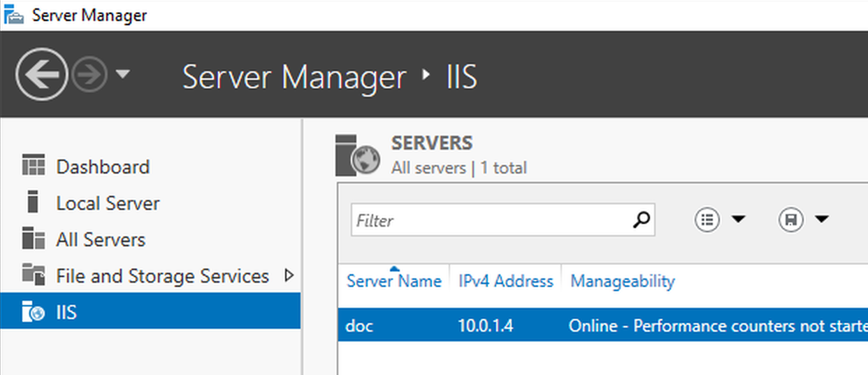
Task: Sort by the Manageability column
Action: [623, 281]
